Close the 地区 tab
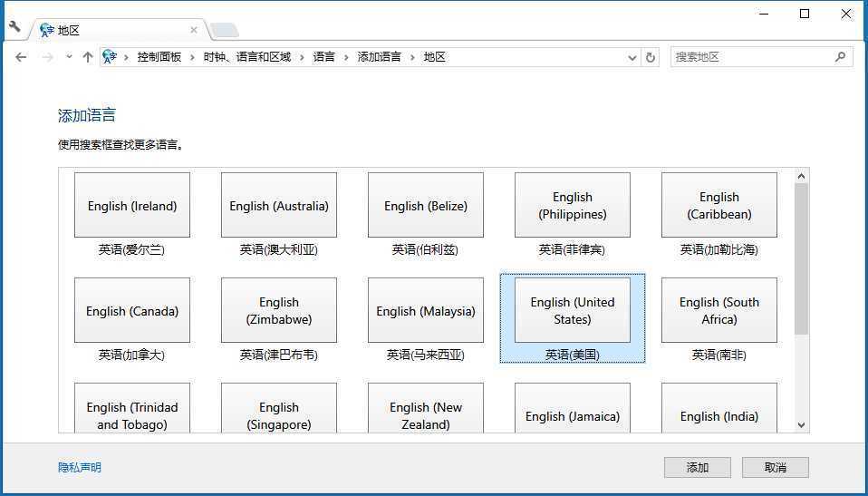868x496 pixels. click(194, 30)
